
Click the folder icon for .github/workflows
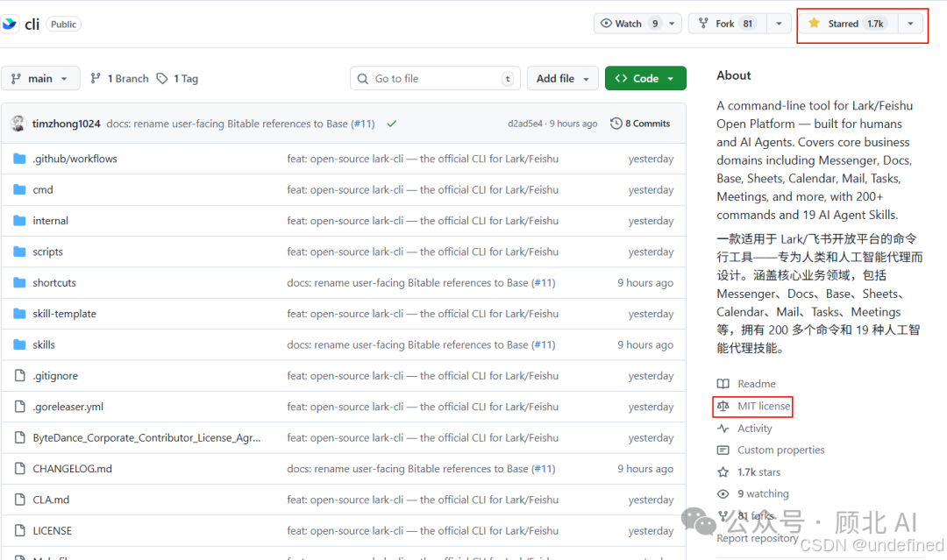[19, 159]
